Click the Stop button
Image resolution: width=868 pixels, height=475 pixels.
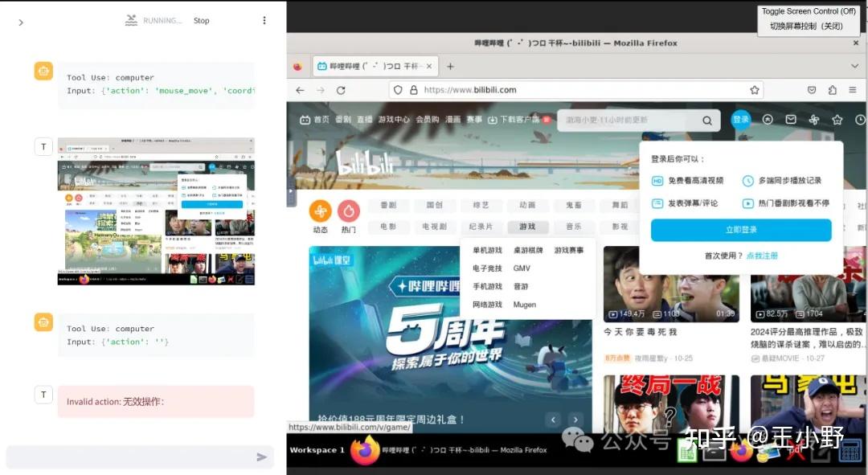202,20
